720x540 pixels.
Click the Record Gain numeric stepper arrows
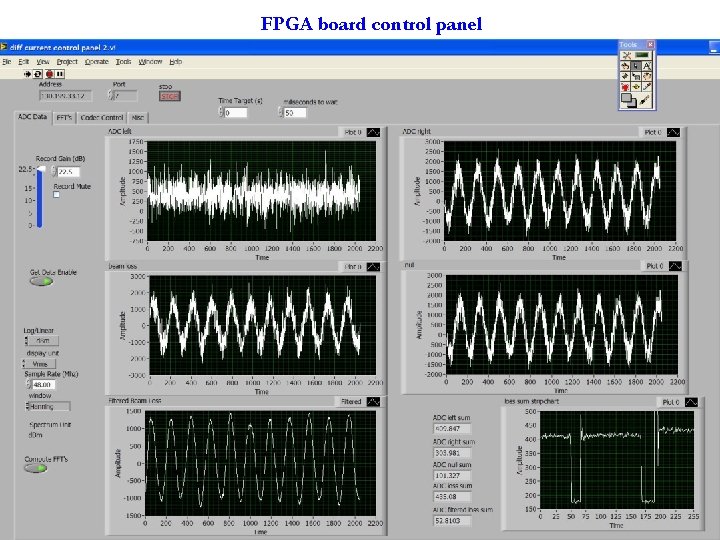pos(53,172)
